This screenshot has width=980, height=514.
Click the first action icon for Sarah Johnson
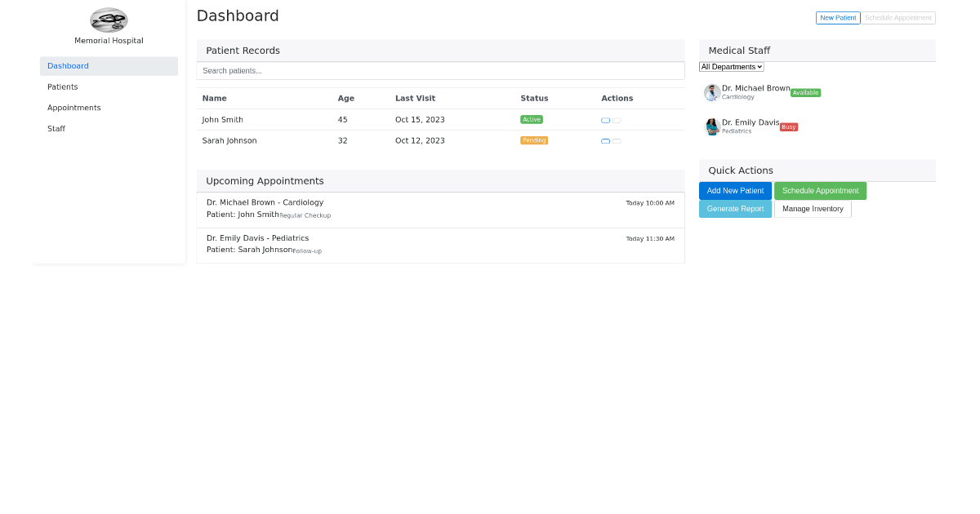point(606,140)
